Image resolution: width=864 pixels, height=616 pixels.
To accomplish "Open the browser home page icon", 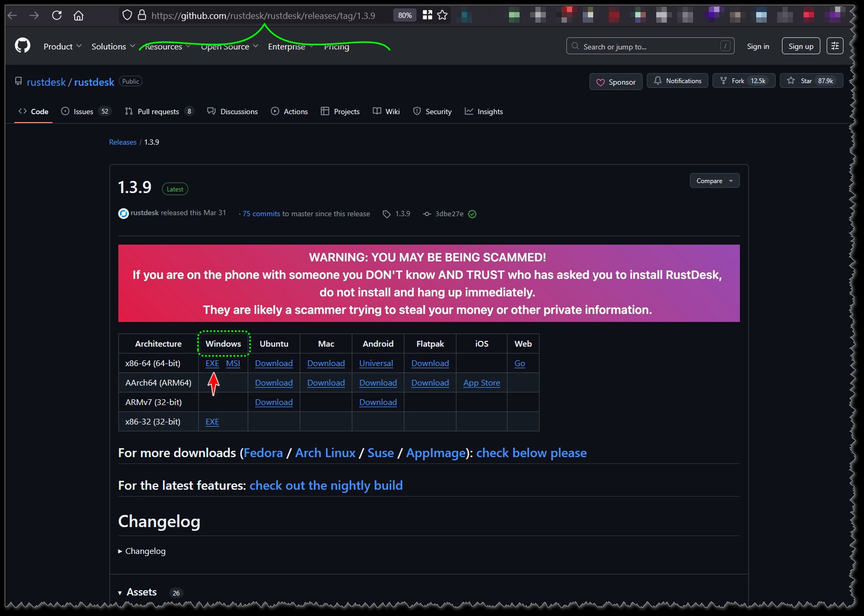I will pyautogui.click(x=78, y=15).
